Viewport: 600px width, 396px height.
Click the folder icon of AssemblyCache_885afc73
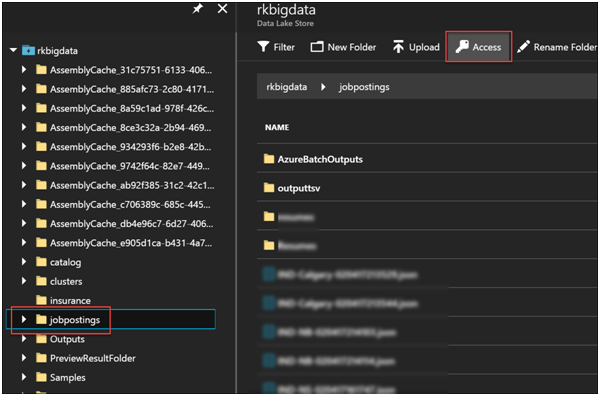(41, 89)
